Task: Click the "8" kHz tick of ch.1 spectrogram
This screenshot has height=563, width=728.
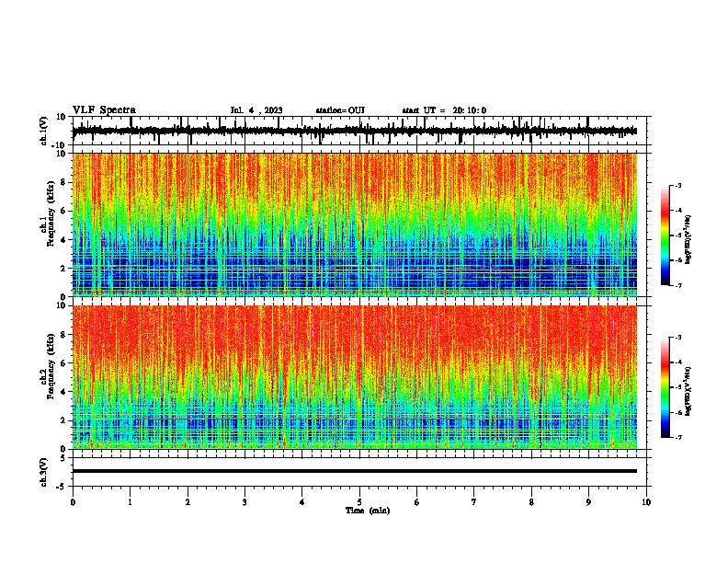Action: (63, 182)
